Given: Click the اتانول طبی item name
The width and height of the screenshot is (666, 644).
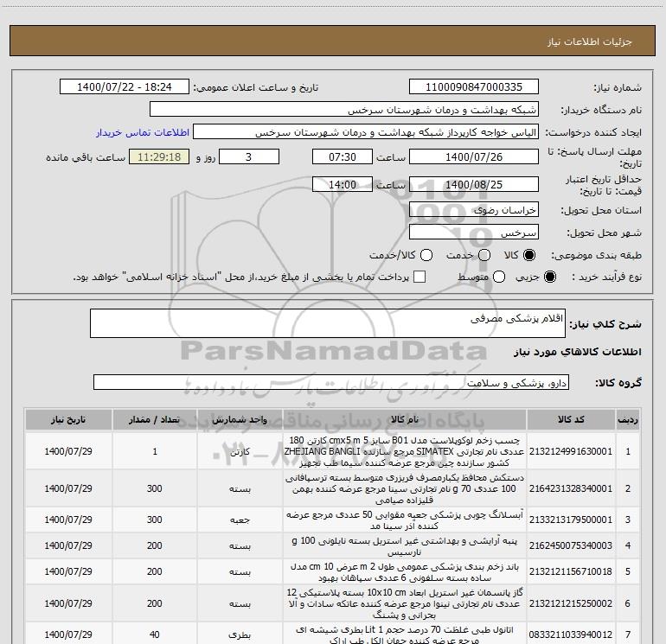Looking at the screenshot, I should tap(405, 634).
